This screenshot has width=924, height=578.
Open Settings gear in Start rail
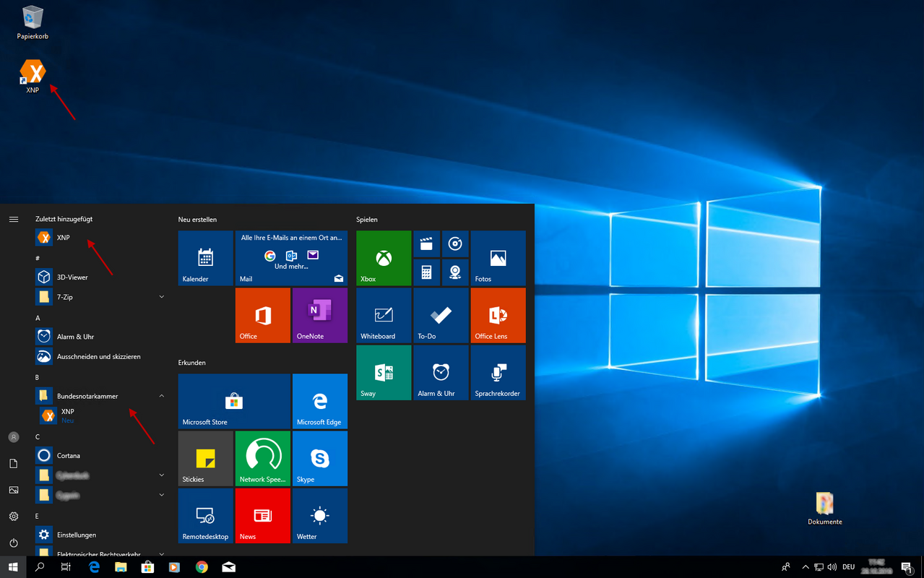click(x=14, y=517)
